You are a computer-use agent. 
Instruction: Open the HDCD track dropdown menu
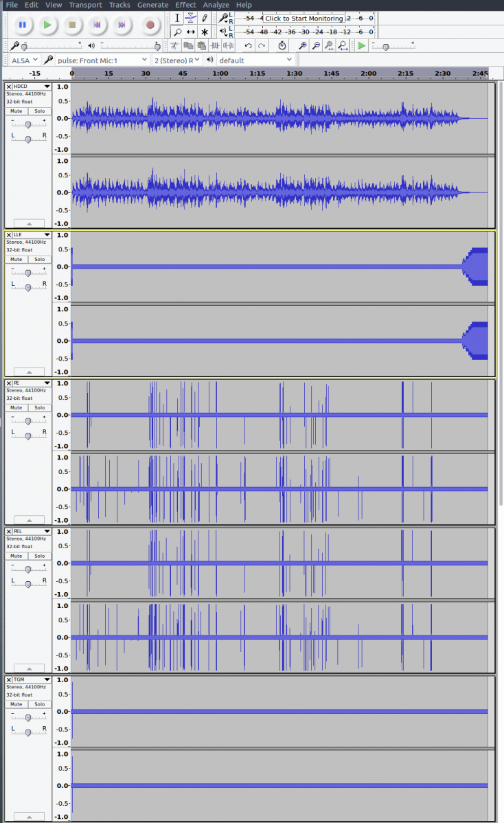[x=47, y=87]
